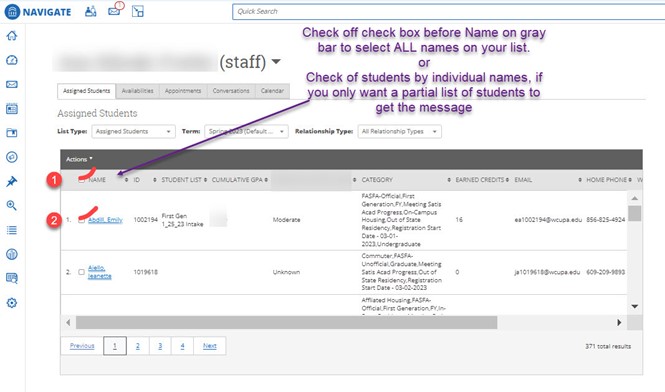The image size is (665, 392).
Task: Switch to the Appointments tab
Action: click(x=183, y=91)
